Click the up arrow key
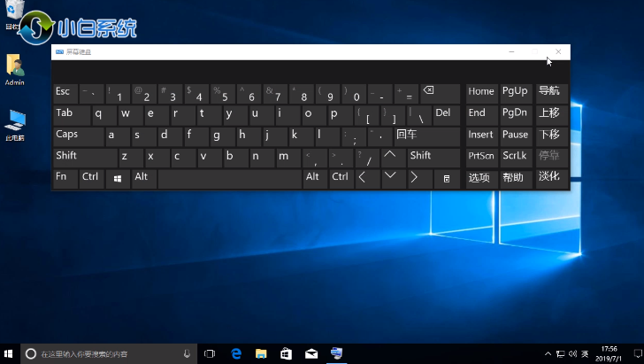The image size is (644, 364). pyautogui.click(x=394, y=158)
